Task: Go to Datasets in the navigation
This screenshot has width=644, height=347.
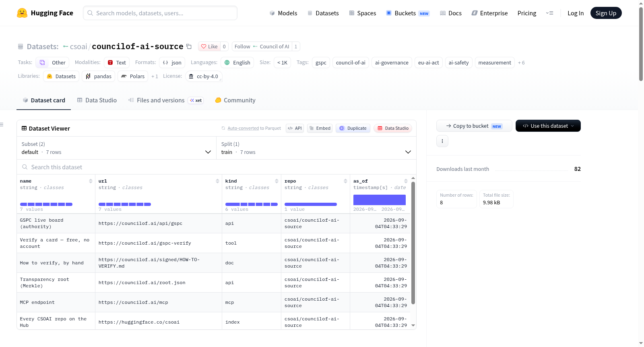Action: 323,13
